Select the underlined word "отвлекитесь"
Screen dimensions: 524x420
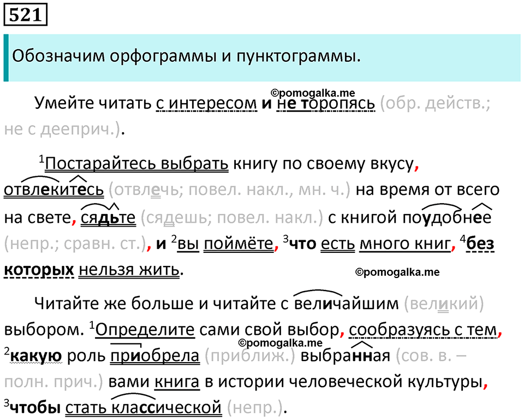(54, 190)
